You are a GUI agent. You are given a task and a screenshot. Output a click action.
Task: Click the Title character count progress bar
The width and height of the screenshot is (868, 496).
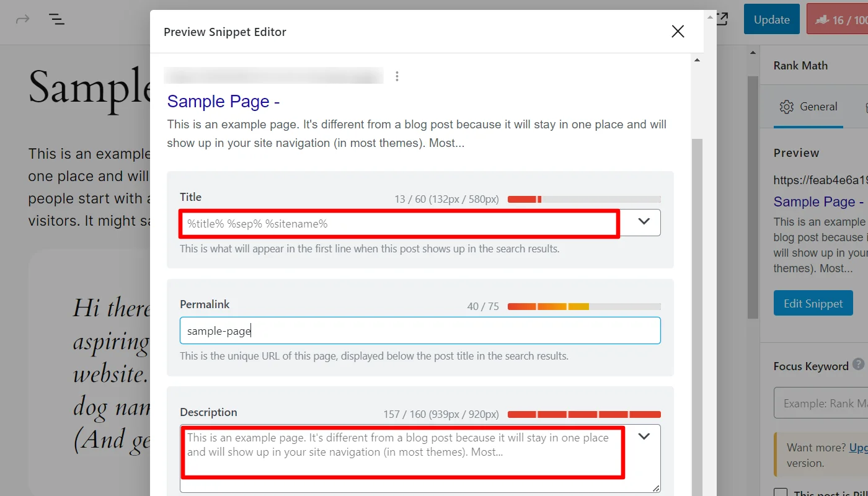pyautogui.click(x=584, y=199)
